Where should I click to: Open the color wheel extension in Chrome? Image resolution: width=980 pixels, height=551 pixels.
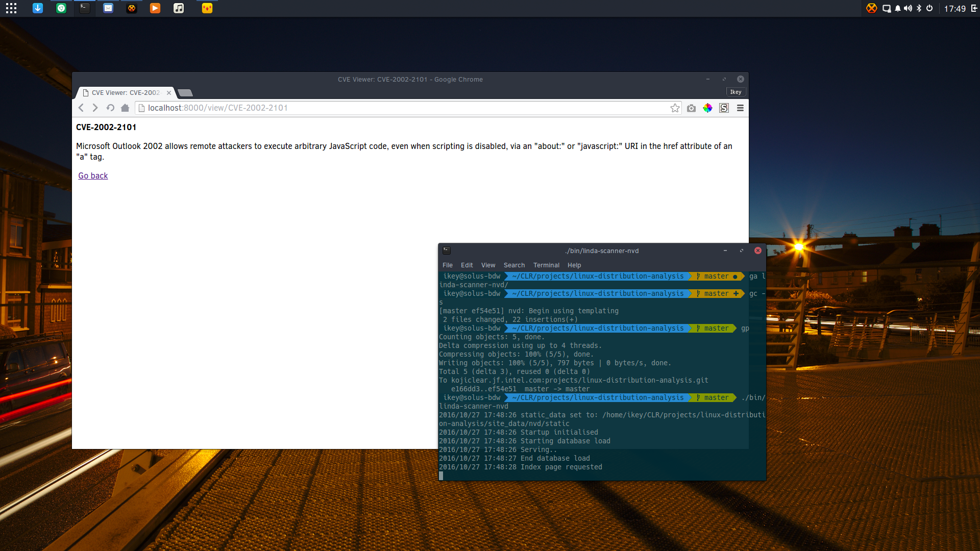(x=707, y=108)
